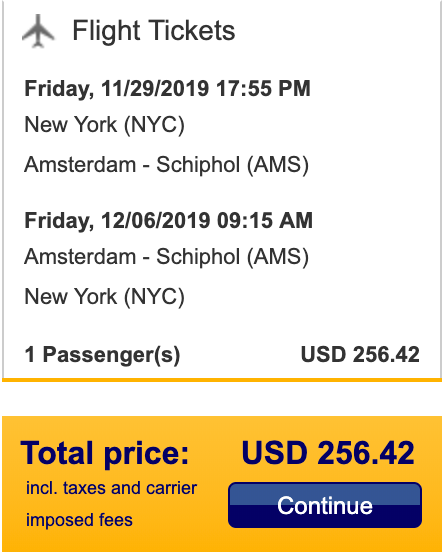Click passenger fare amount USD 256.42
This screenshot has width=446, height=552.
click(x=360, y=354)
